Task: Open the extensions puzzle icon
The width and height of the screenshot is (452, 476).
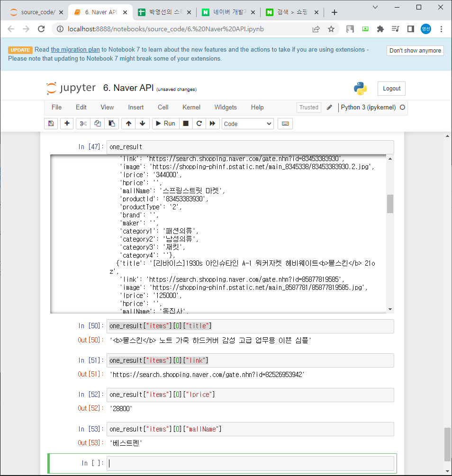Action: (x=380, y=29)
